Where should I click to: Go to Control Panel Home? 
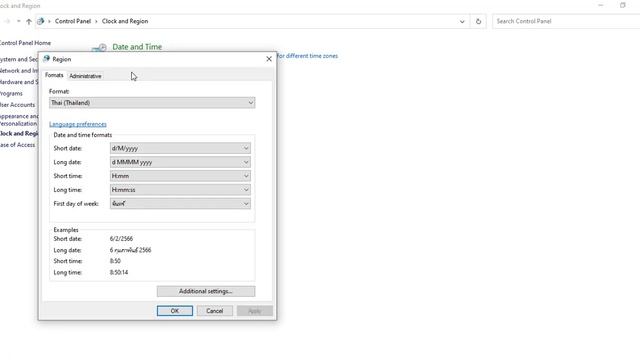point(25,43)
